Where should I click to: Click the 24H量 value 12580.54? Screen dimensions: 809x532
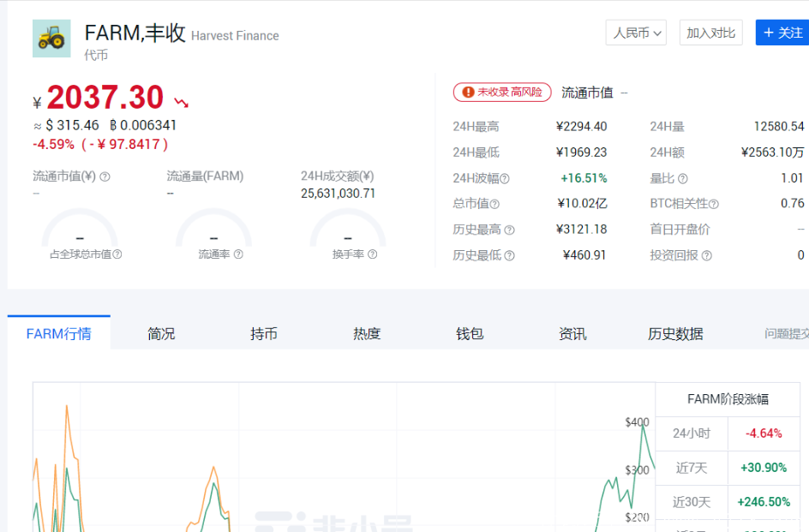779,127
